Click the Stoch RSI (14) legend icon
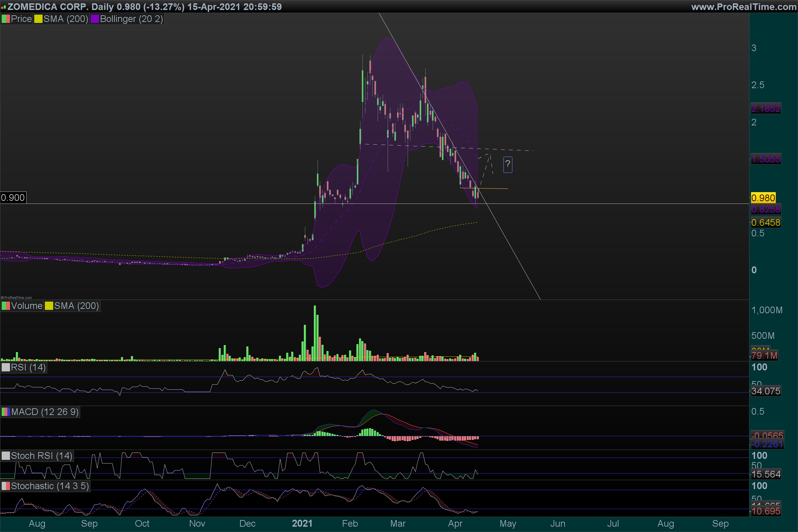The width and height of the screenshot is (798, 532). click(x=6, y=456)
